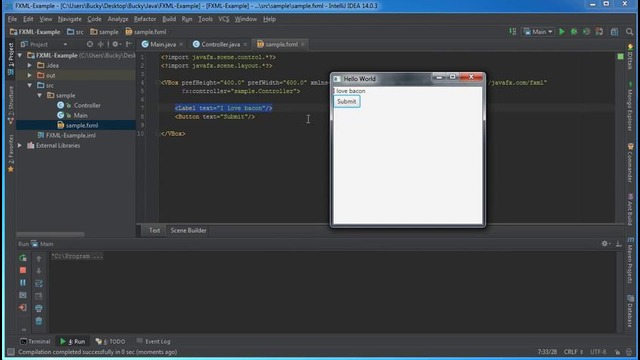Open Project panel settings gear
This screenshot has width=640, height=360.
[x=116, y=44]
